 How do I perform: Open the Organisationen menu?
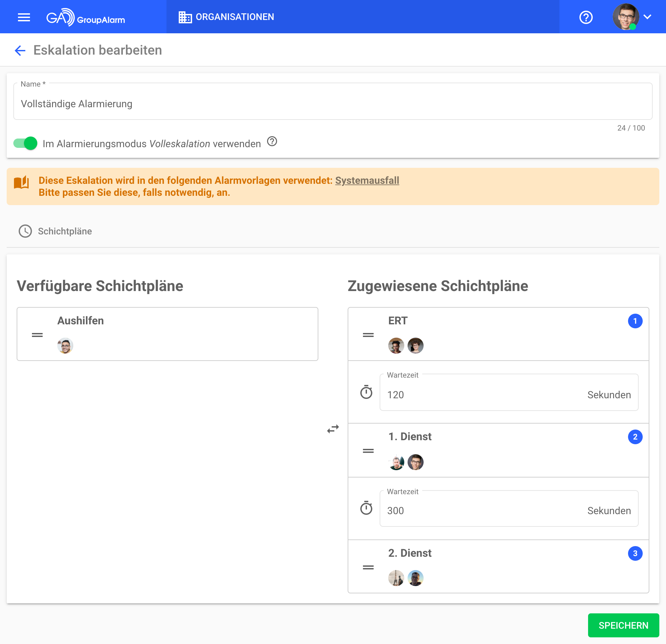[x=226, y=17]
